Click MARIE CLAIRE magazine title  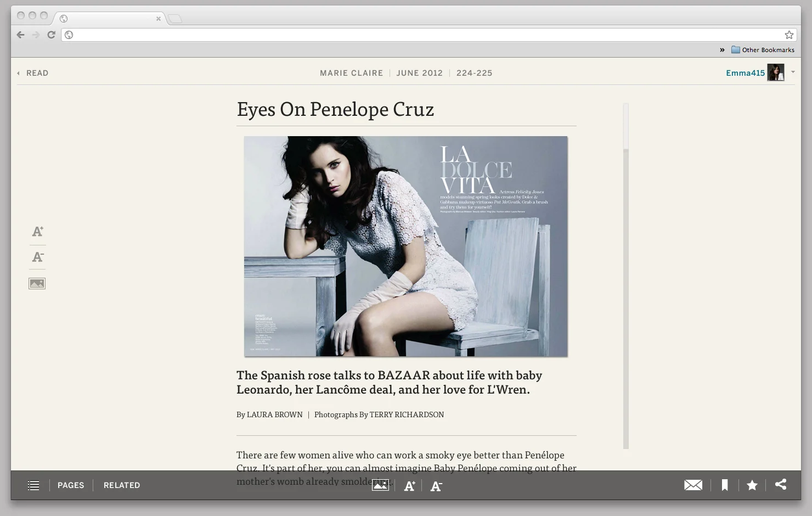352,73
